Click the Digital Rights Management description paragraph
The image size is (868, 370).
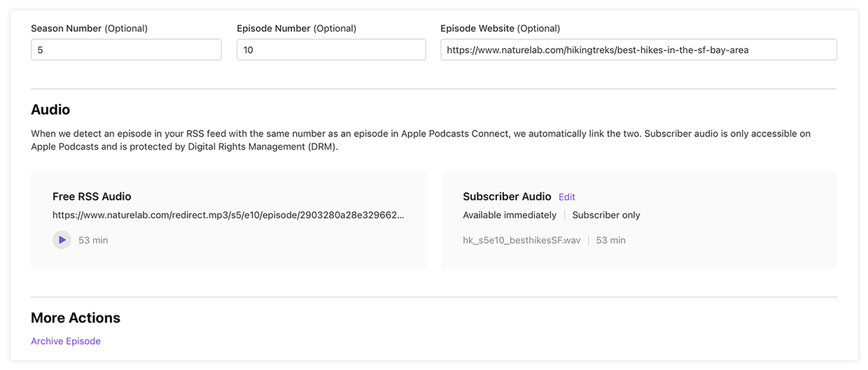pyautogui.click(x=420, y=140)
